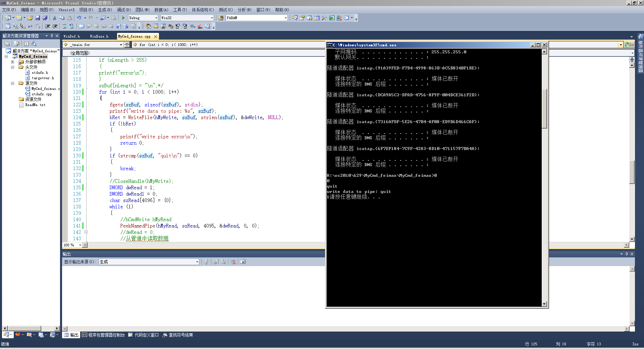Open the 调试(D) menu

(124, 10)
